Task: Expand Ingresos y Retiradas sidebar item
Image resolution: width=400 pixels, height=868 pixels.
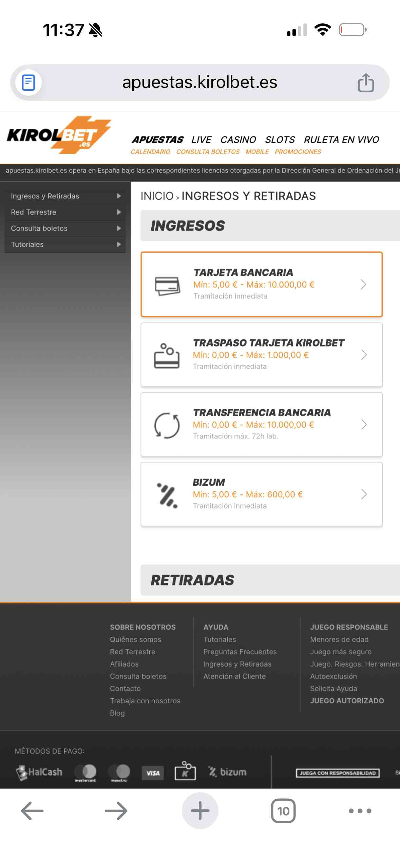Action: point(65,196)
